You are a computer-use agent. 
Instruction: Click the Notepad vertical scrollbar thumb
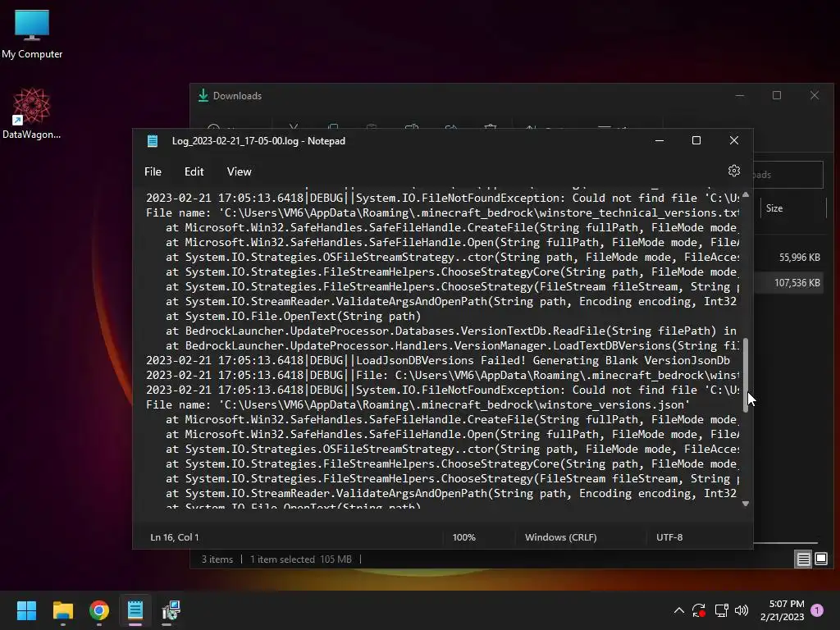745,375
